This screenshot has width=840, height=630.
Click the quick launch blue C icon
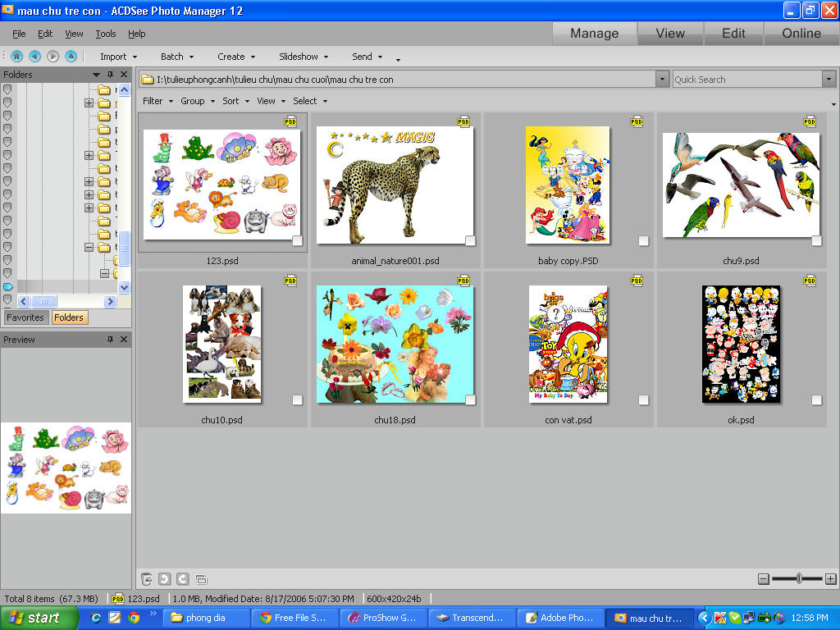96,618
